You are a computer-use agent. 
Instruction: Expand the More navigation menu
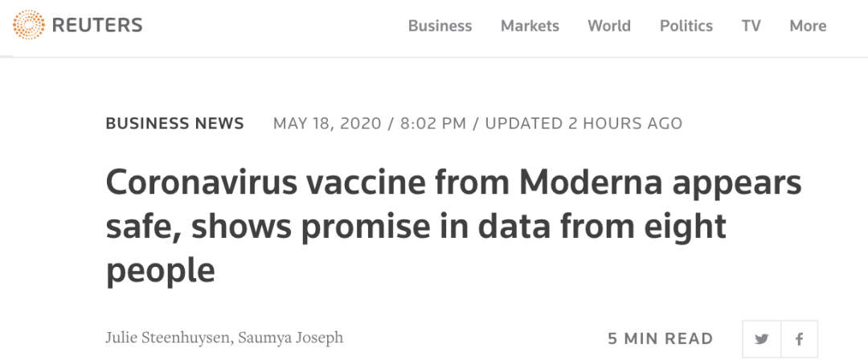[808, 26]
